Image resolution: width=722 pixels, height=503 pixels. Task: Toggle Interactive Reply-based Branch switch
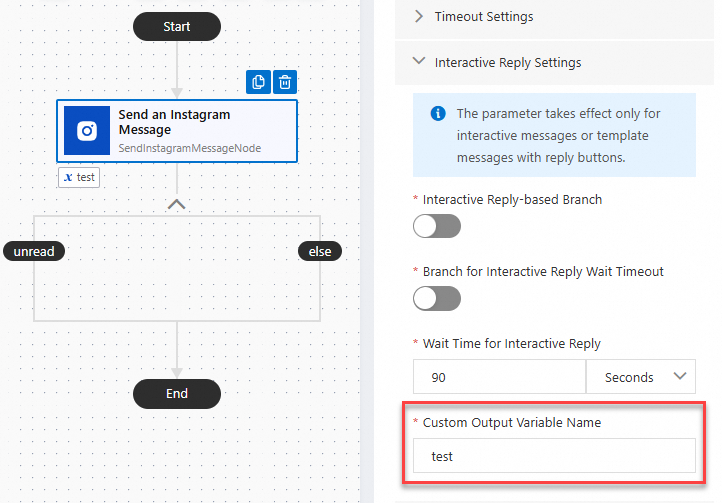click(x=437, y=226)
